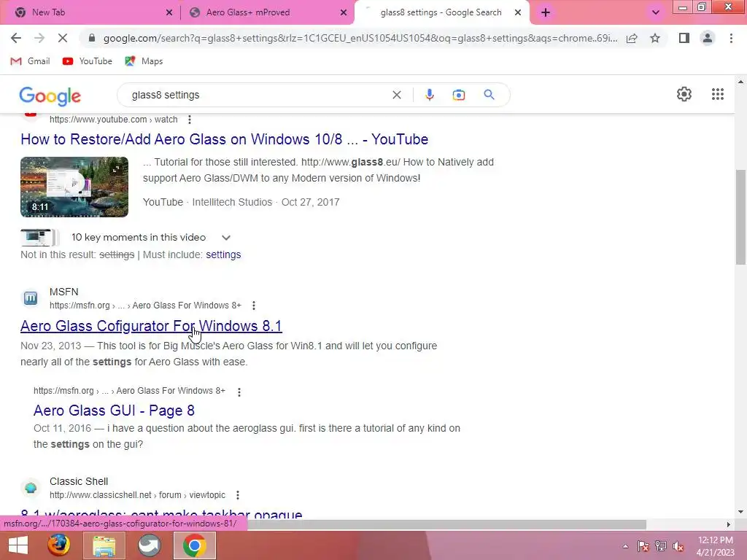Open the Maps bookmark

coord(144,61)
